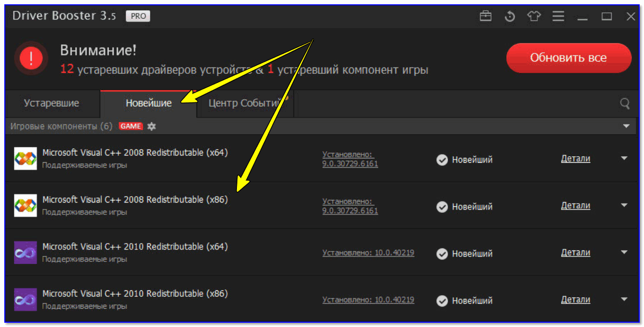Open Детали for Visual C++ 2010 (x86)
Screen dimensions: 644x327
tap(576, 300)
